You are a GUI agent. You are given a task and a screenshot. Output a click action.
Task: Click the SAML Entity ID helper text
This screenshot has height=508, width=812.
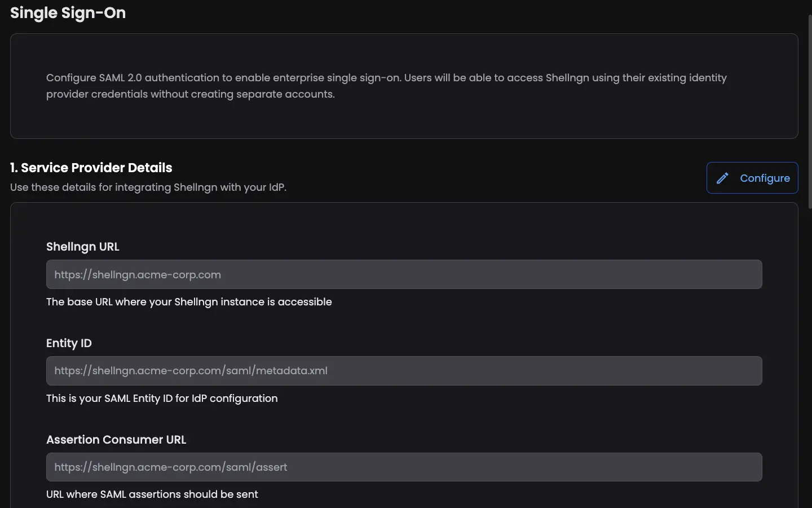click(162, 398)
